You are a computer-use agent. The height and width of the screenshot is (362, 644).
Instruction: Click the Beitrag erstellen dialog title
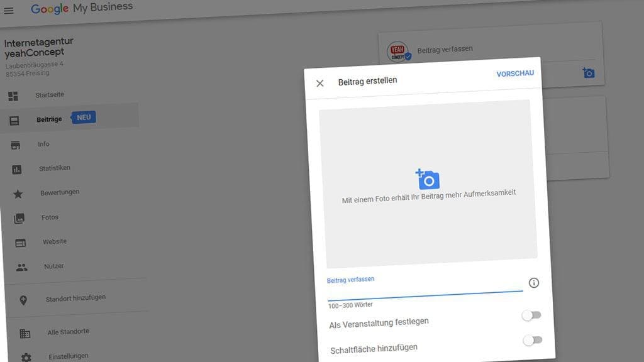pyautogui.click(x=367, y=81)
